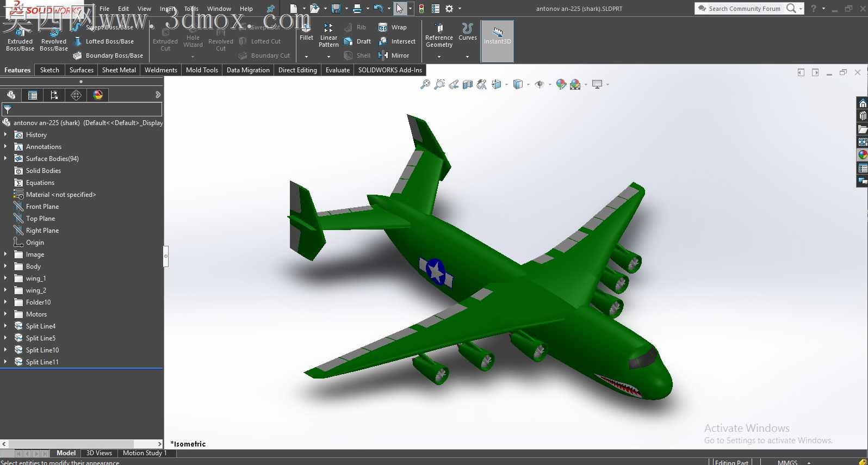Toggle the Instant3D button
This screenshot has height=465, width=868.
[497, 41]
